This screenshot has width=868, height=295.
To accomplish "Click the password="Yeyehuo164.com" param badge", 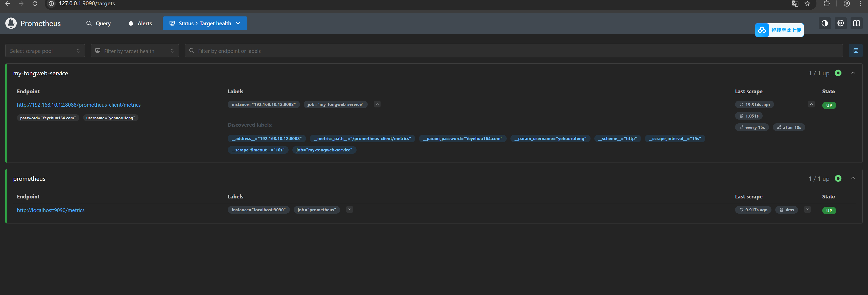I will (48, 118).
